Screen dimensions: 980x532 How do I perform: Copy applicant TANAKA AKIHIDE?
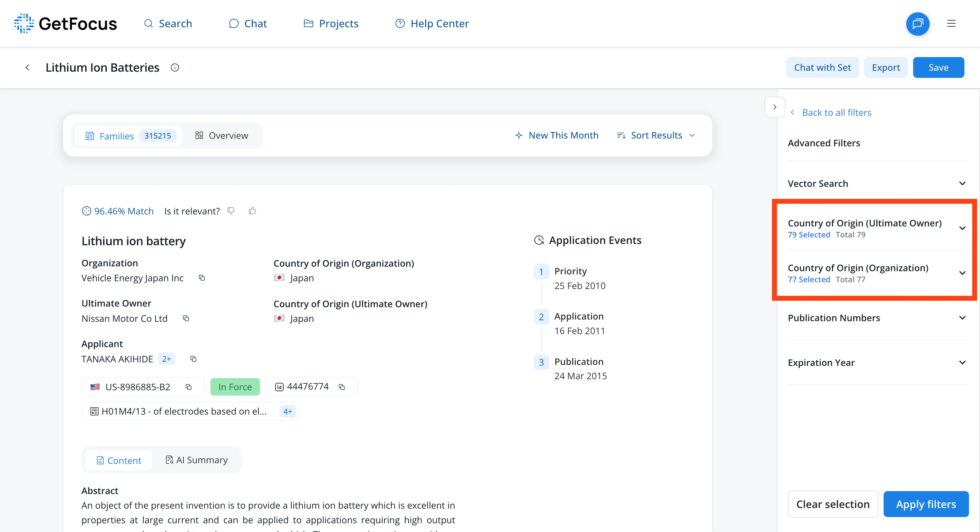tap(193, 358)
